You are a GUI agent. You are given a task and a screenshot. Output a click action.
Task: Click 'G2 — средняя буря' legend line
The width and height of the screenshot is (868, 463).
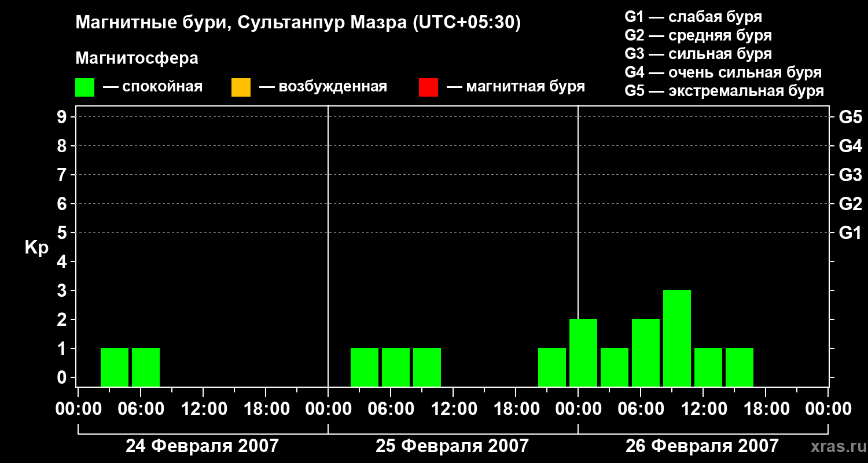[x=698, y=35]
